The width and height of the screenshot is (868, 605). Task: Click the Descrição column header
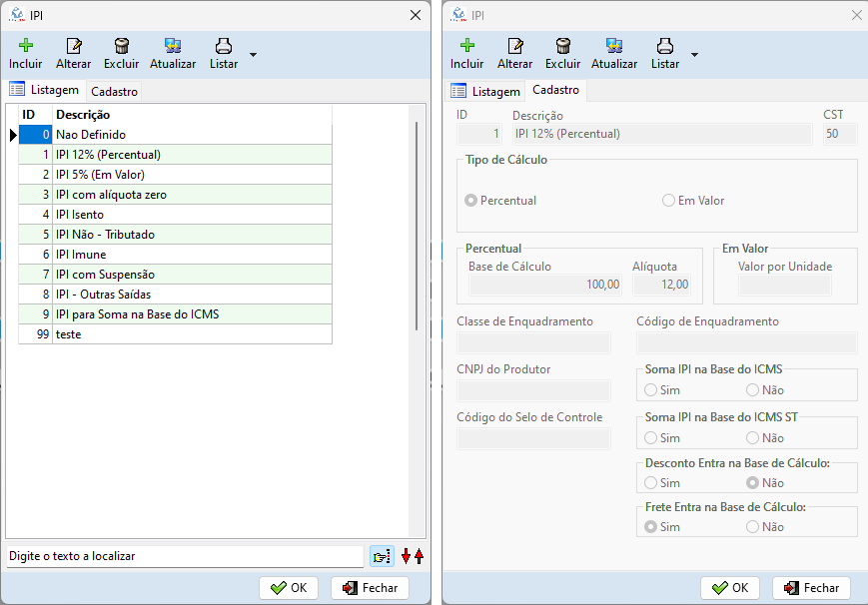tap(192, 115)
